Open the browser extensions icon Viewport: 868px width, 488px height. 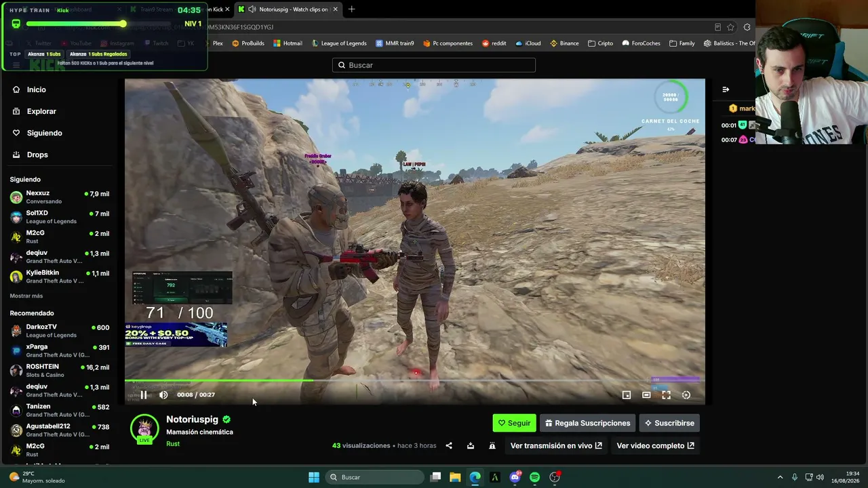(x=747, y=27)
